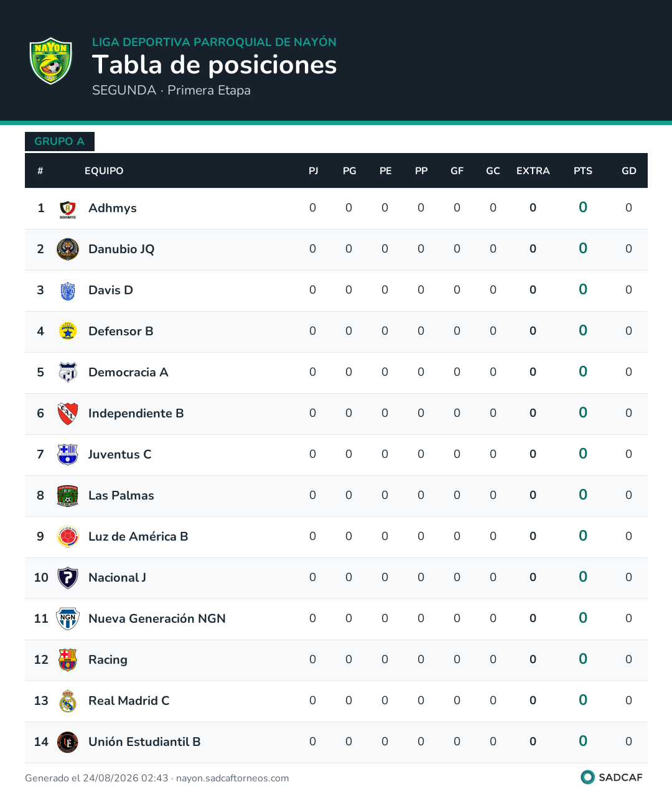Click the GD column header
The image size is (672, 810).
click(629, 171)
